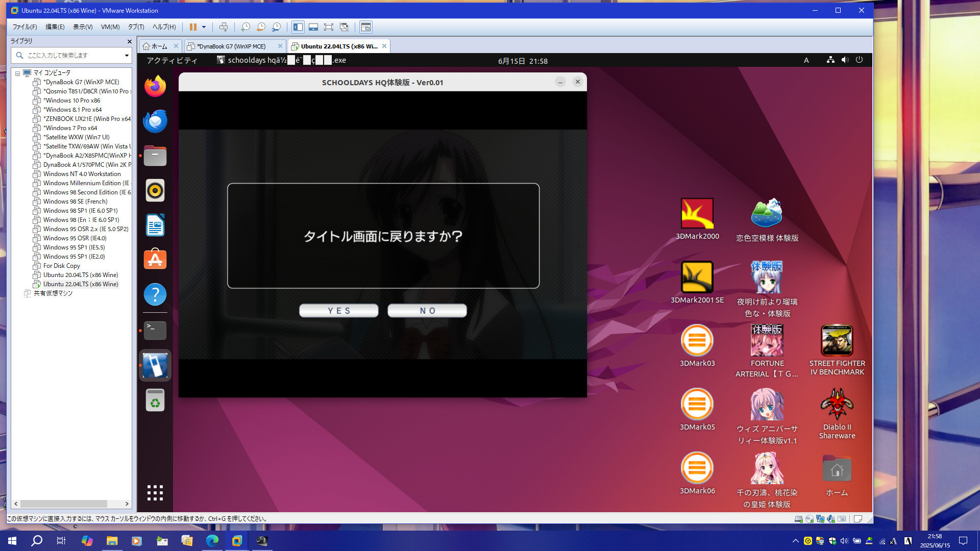Viewport: 980px width, 551px height.
Task: Open Diablo II Shareware icon
Action: (837, 413)
